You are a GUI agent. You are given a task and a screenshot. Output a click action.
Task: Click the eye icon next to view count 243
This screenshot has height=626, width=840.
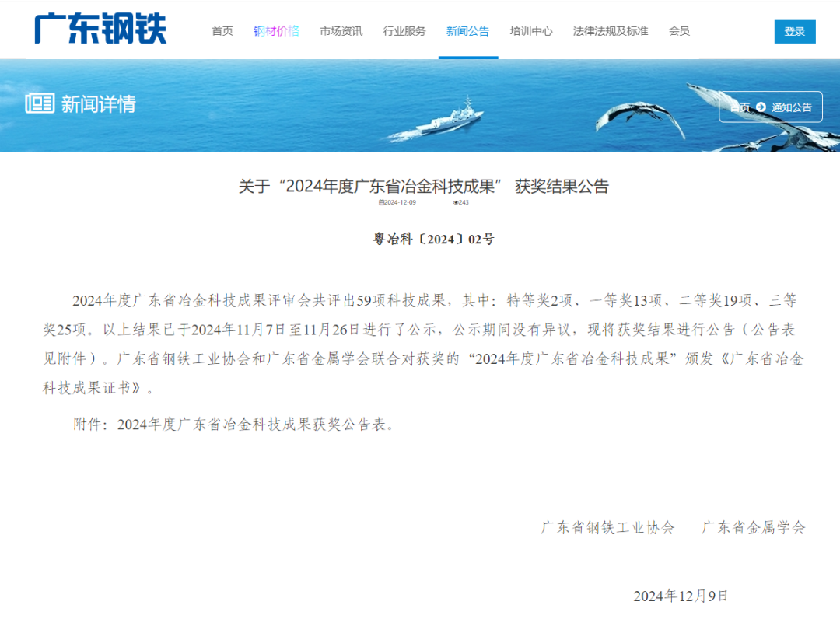pos(453,203)
